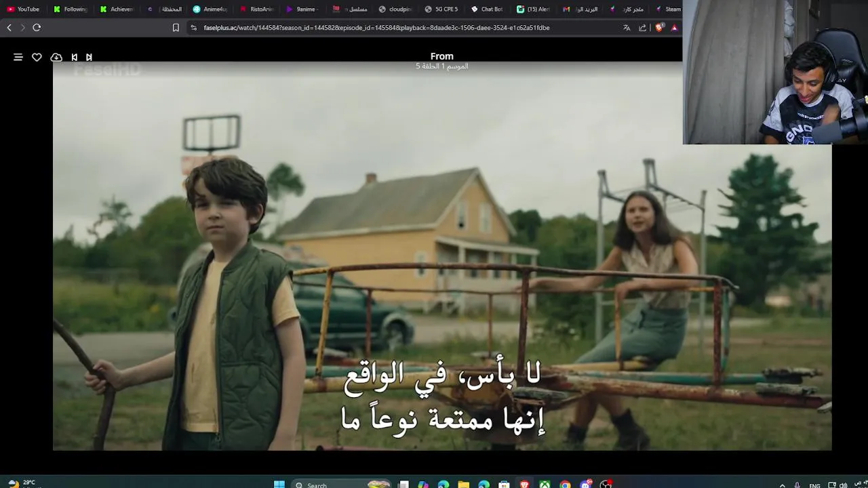The height and width of the screenshot is (488, 868).
Task: Open File Explorer from taskbar
Action: 463,485
